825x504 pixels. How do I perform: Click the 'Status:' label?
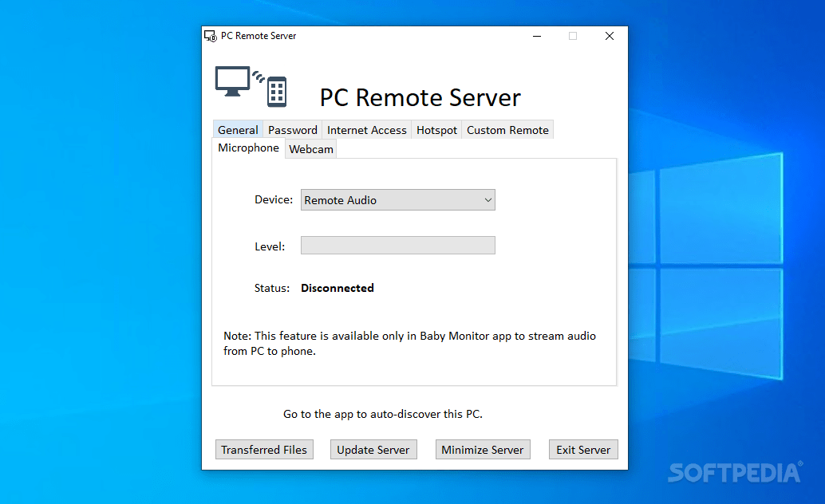point(272,289)
